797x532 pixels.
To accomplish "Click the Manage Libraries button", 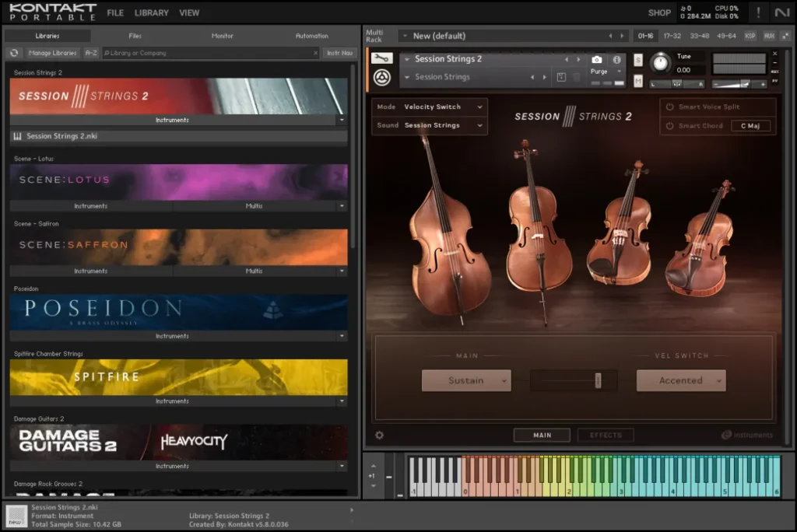I will [x=52, y=53].
